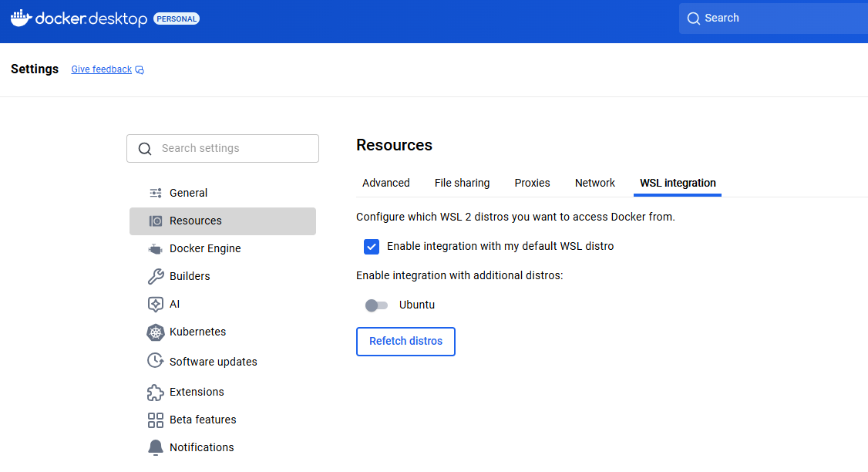
Task: Enable the Ubuntu distro integration toggle
Action: (x=376, y=305)
